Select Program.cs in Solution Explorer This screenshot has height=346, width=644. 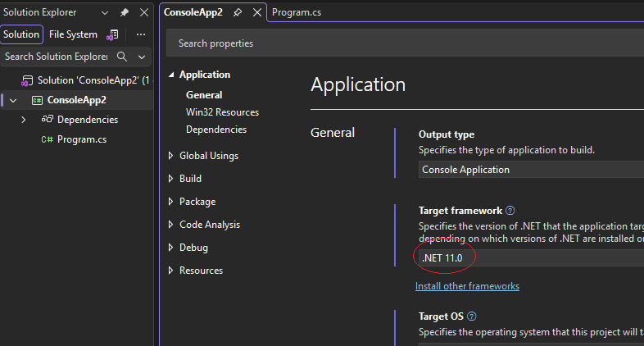(82, 139)
